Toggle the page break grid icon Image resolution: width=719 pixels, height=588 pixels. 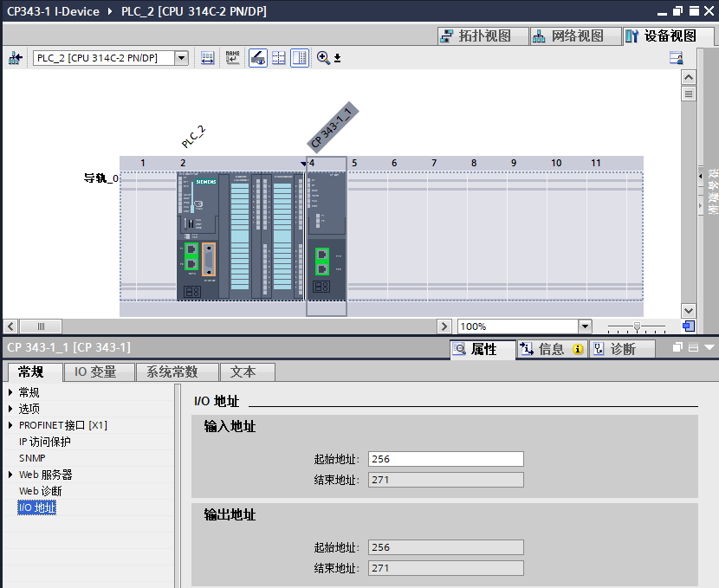pyautogui.click(x=278, y=58)
